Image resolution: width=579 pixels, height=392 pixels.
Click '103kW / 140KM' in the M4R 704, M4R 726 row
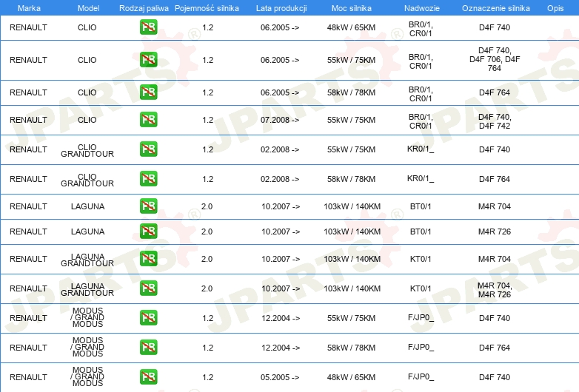click(352, 288)
